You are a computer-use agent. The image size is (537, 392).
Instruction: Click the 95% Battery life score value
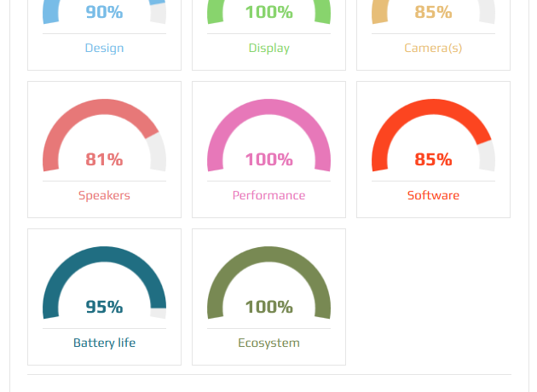coord(104,307)
